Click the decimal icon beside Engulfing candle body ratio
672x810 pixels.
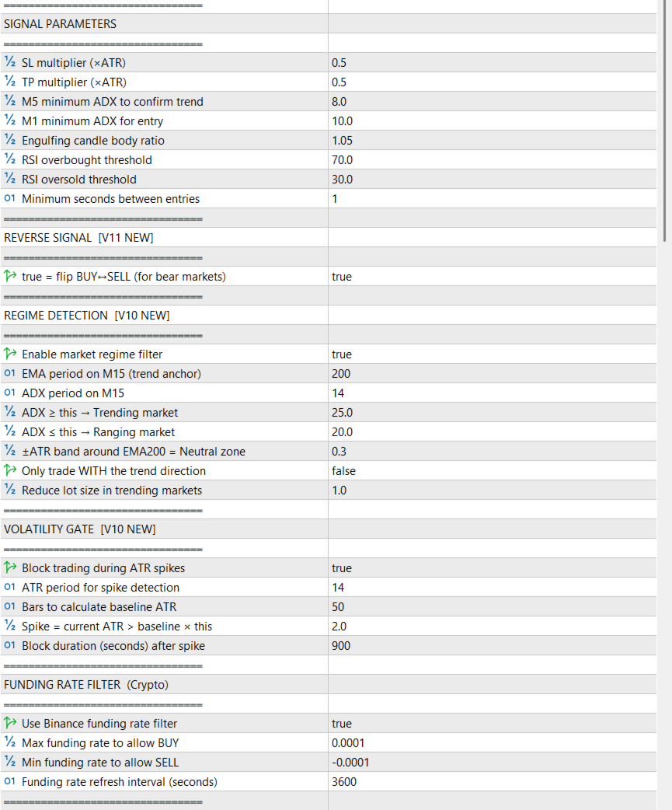coord(10,141)
